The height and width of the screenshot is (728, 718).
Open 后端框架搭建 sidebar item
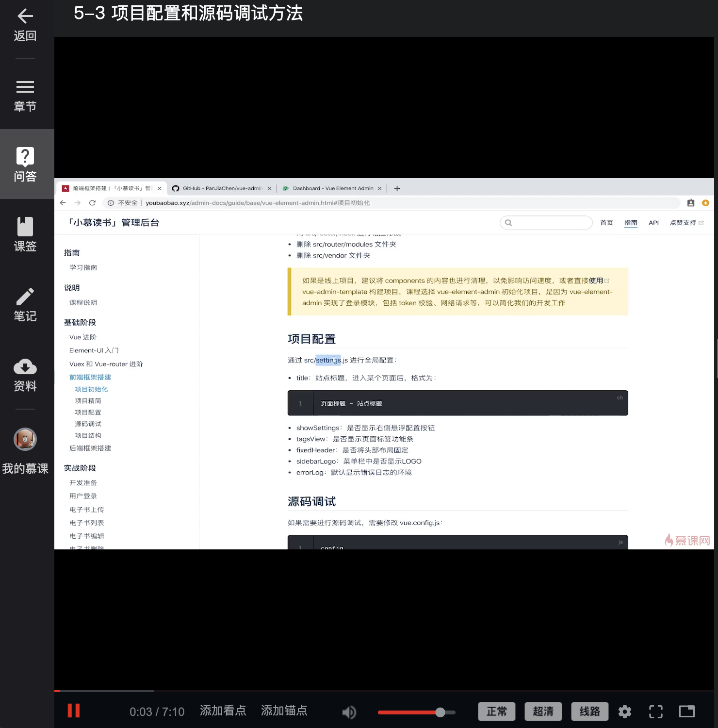(90, 448)
